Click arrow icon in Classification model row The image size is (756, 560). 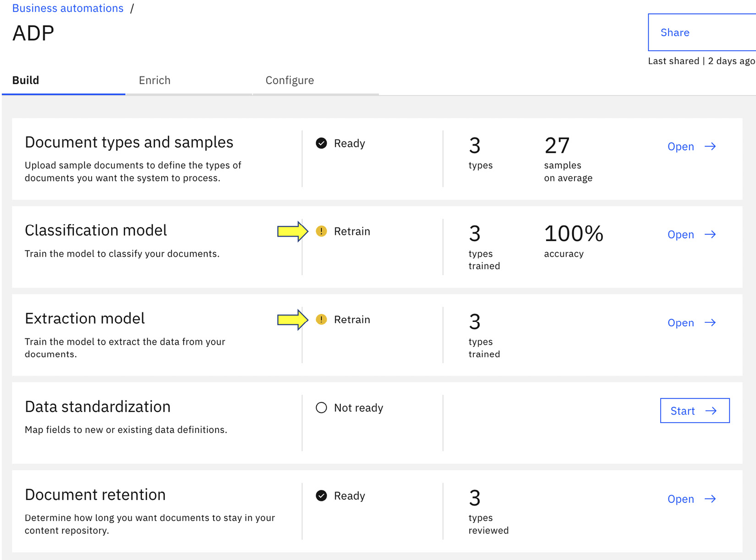pyautogui.click(x=710, y=234)
